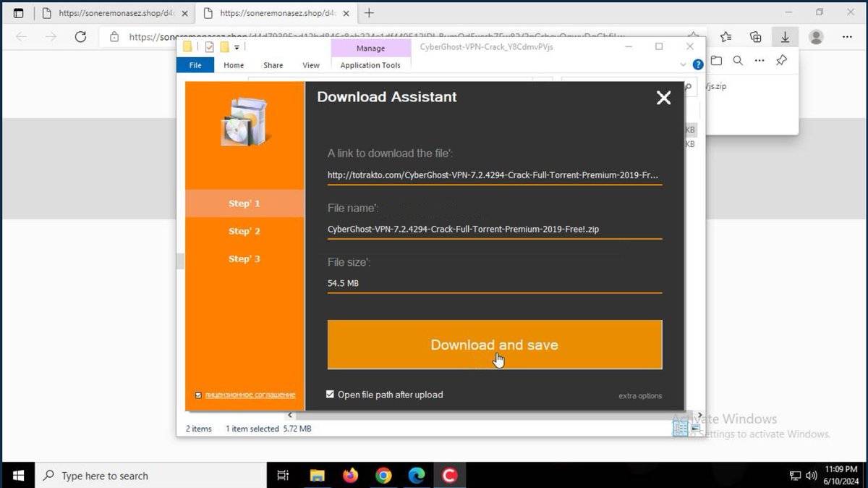This screenshot has width=868, height=488.
Task: Toggle Open file path after upload checkbox
Action: click(331, 395)
